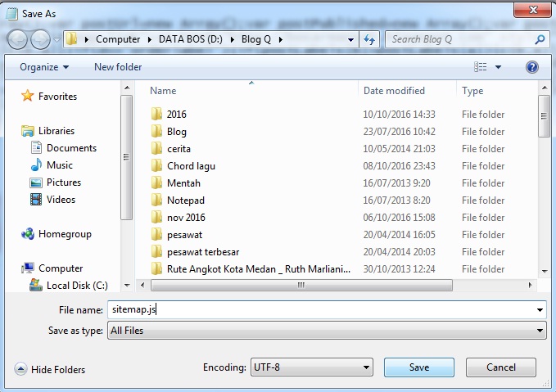556x392 pixels.
Task: Open the Help question mark icon
Action: (532, 67)
